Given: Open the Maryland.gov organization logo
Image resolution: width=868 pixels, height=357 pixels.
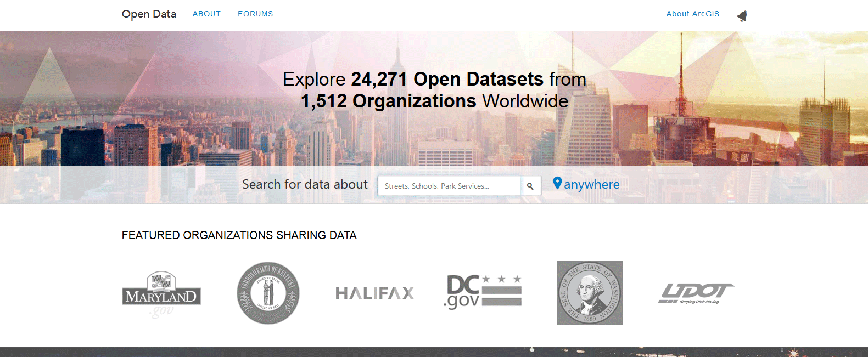Looking at the screenshot, I should click(x=161, y=293).
